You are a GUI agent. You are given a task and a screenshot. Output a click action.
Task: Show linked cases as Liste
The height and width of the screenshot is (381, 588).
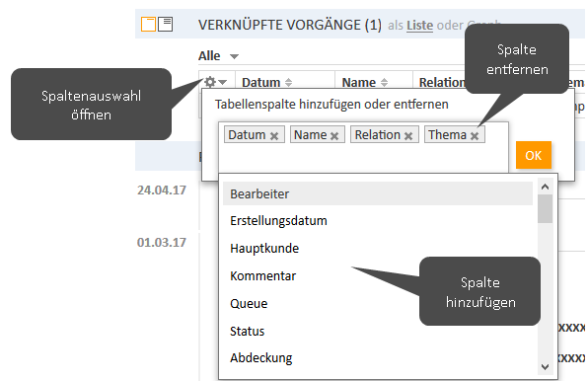pos(419,26)
